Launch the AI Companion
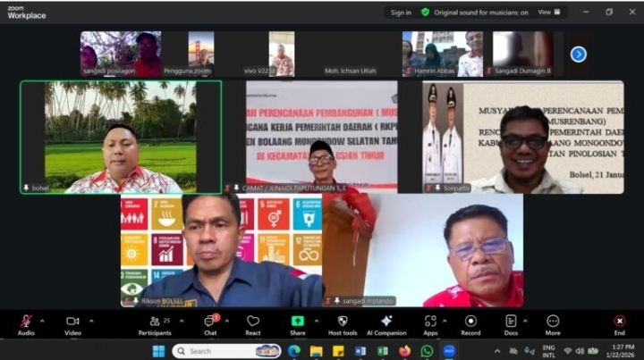The height and width of the screenshot is (360, 644). pos(386,322)
